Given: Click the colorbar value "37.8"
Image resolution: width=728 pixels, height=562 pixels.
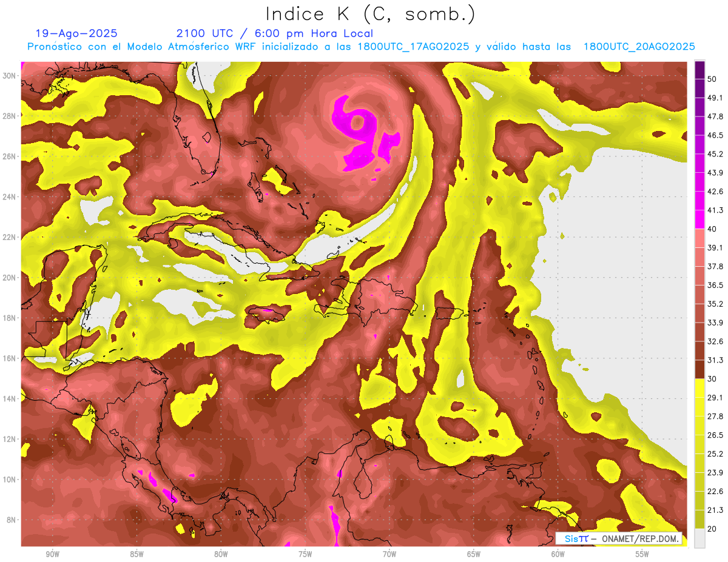Looking at the screenshot, I should pyautogui.click(x=715, y=266).
